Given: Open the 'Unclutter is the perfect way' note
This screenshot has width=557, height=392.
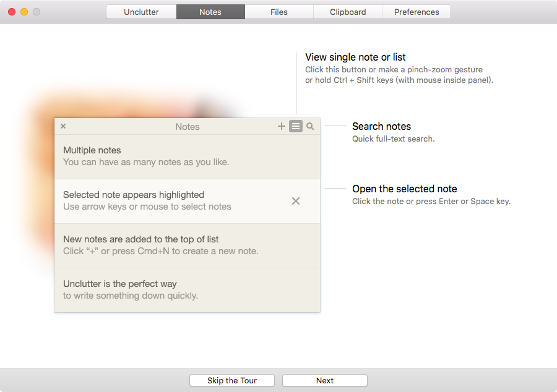Looking at the screenshot, I should point(187,290).
